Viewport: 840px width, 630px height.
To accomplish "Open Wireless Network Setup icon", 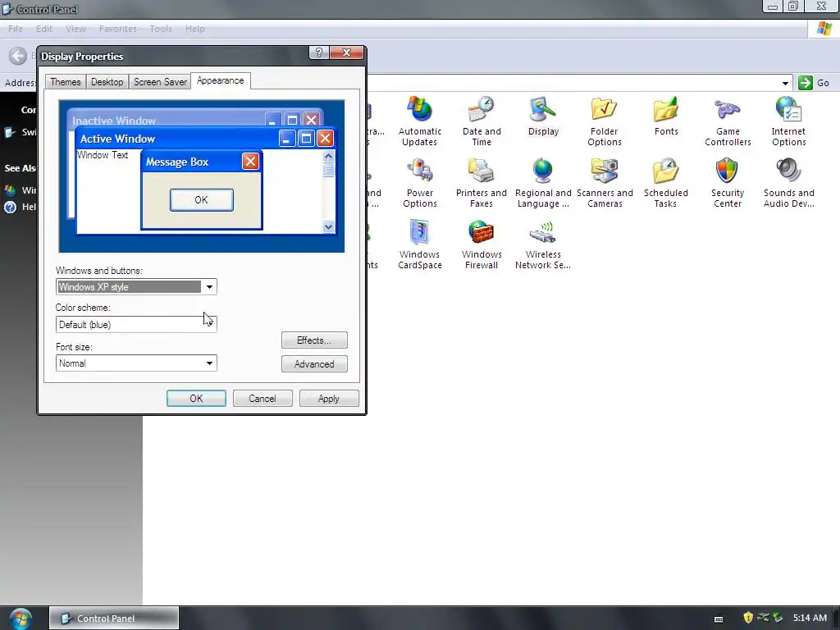I will 543,244.
